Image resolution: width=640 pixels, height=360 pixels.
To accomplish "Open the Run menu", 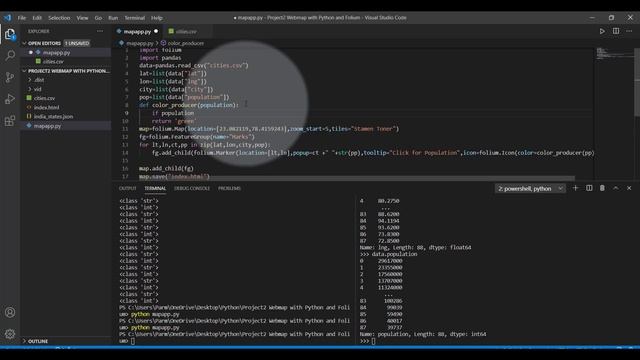I will pos(113,18).
